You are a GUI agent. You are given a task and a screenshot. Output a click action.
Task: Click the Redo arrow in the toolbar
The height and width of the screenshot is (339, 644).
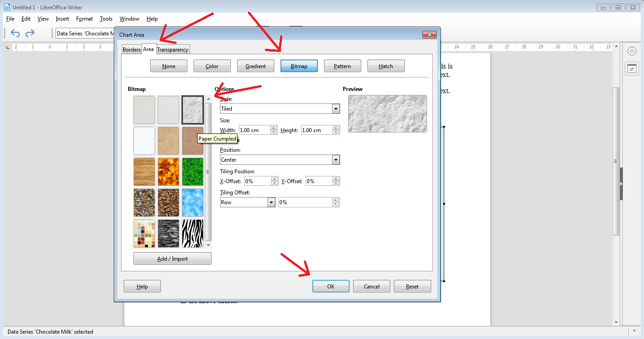point(30,33)
